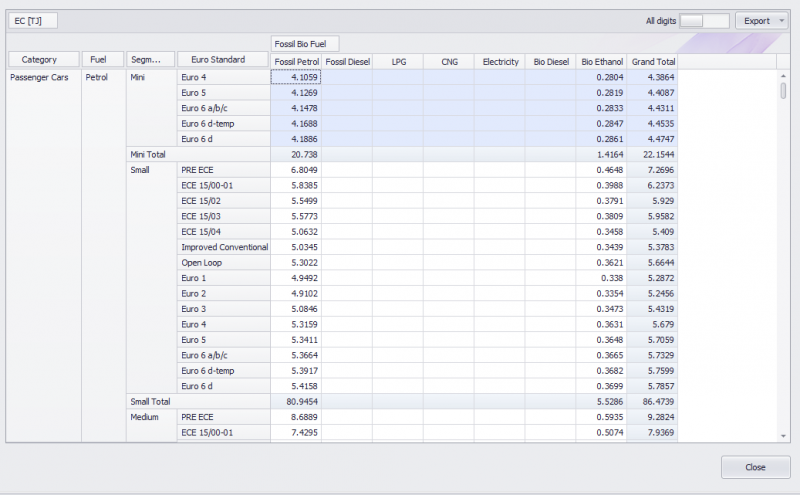Select the Fossil Petrol column header
The image size is (800, 495).
[x=296, y=62]
